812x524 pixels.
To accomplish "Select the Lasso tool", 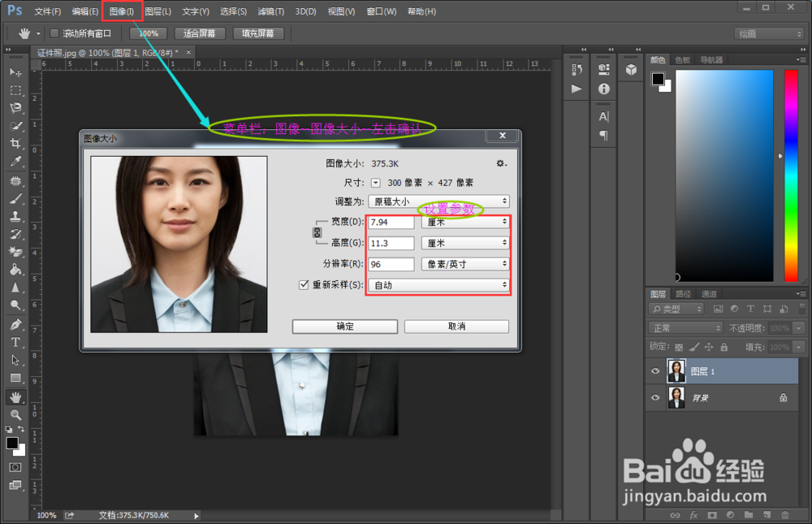I will tap(15, 108).
